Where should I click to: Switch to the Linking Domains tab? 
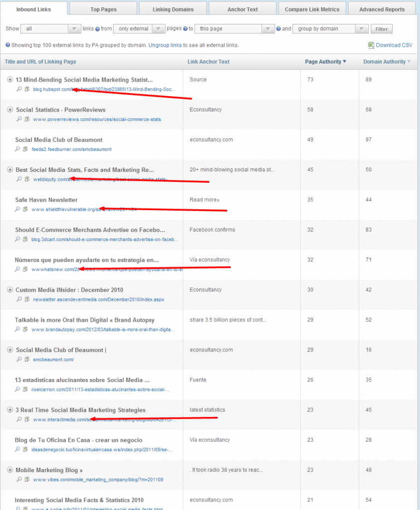click(173, 9)
